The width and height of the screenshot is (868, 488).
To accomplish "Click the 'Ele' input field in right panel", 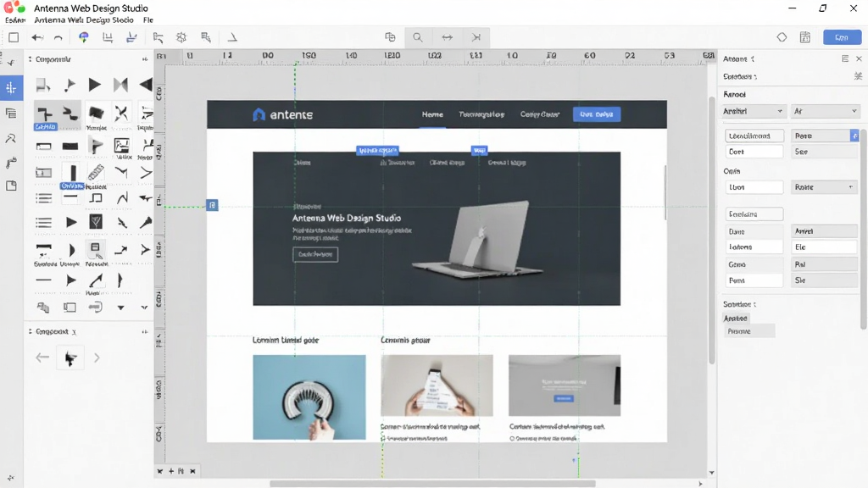I will [826, 247].
